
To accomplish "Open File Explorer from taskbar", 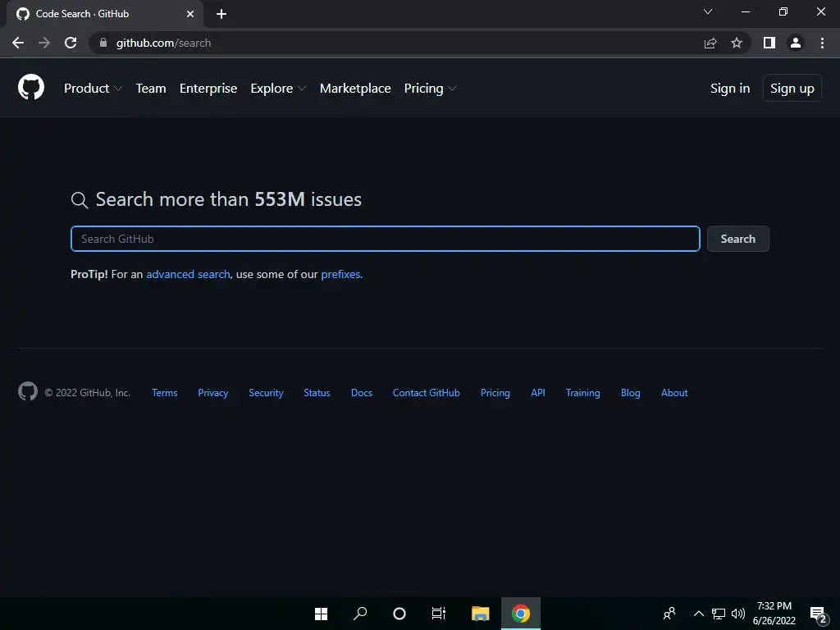I will [x=480, y=614].
